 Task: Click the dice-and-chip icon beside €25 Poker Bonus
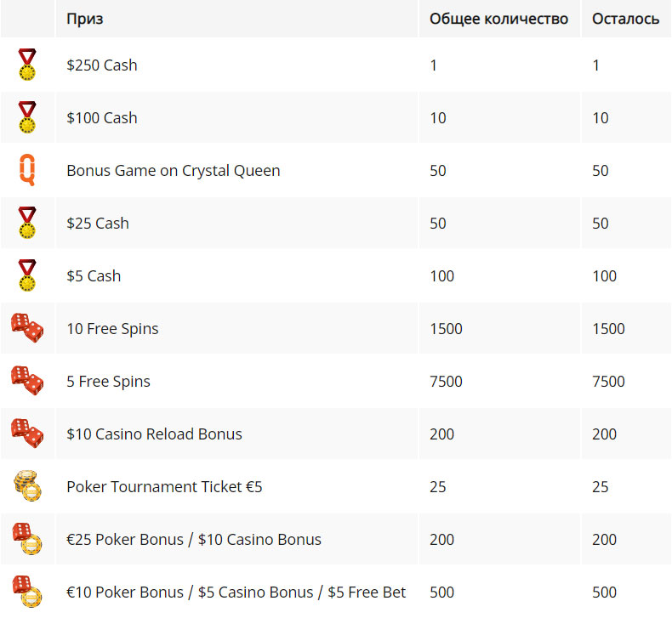(x=27, y=539)
